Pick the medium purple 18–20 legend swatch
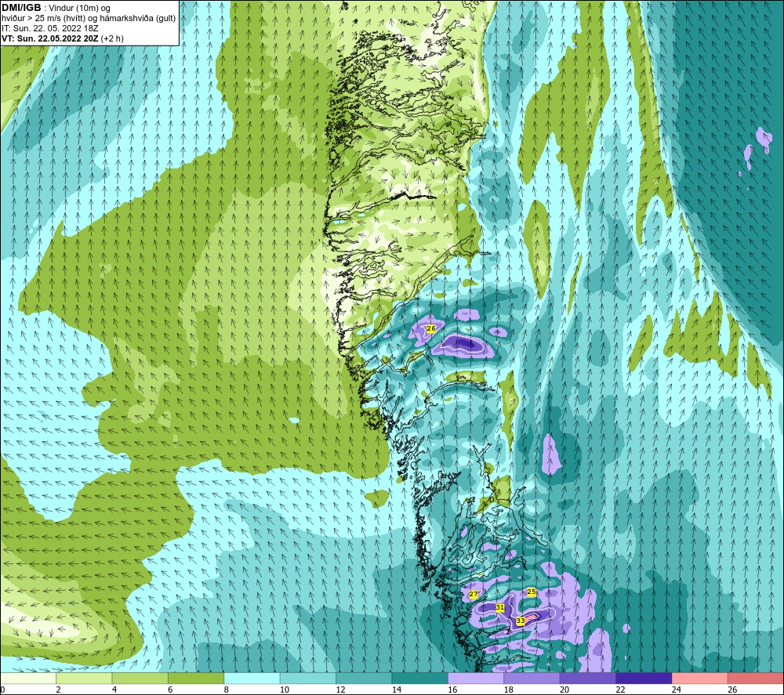 click(532, 679)
